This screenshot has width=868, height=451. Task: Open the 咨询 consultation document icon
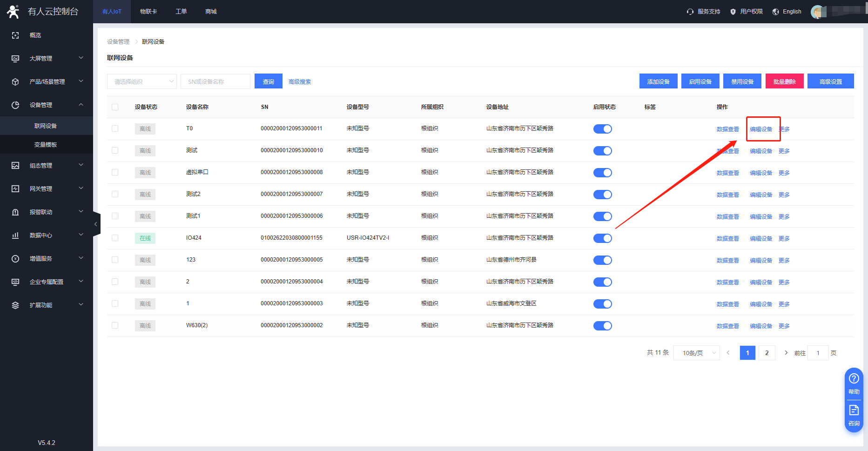pyautogui.click(x=854, y=410)
